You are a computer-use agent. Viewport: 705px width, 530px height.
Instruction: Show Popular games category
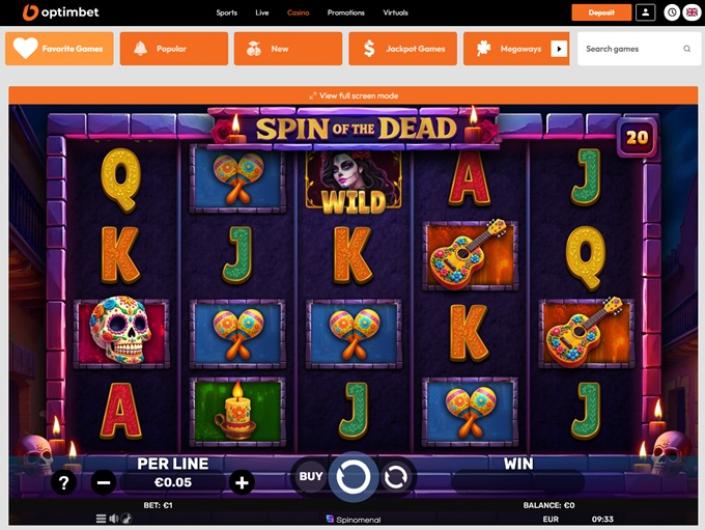coord(174,49)
